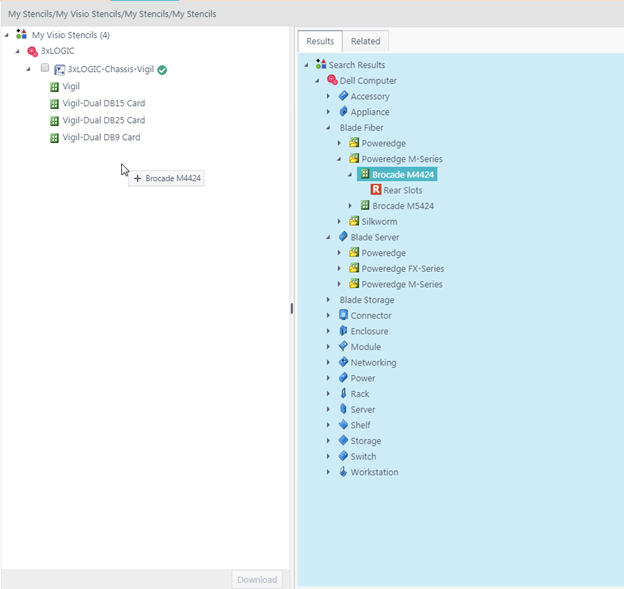
Task: Click the Enclosure category icon
Action: [343, 331]
